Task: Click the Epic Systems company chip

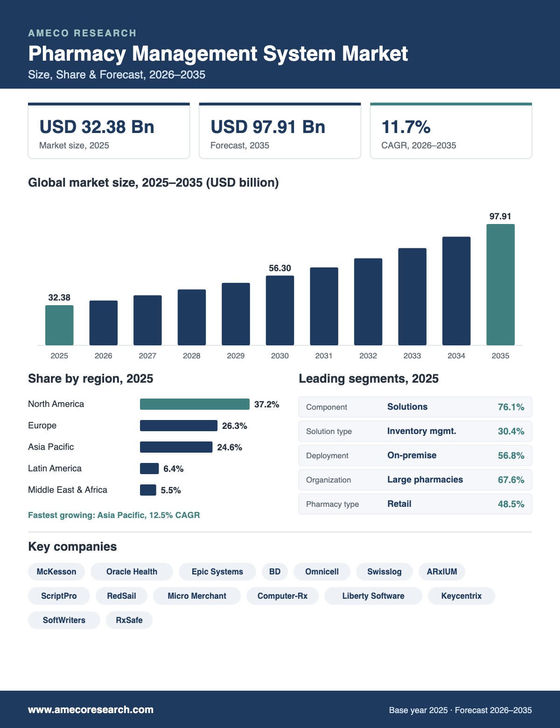Action: 217,572
